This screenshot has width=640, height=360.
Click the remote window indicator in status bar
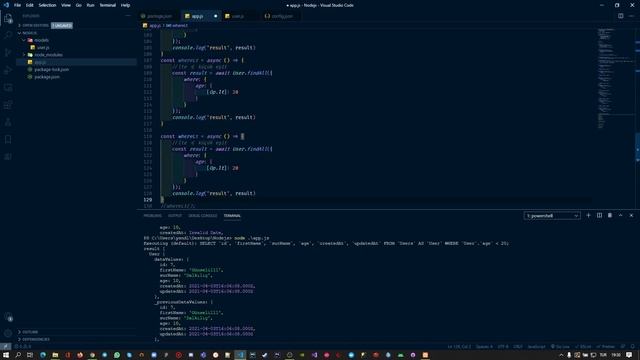(5, 347)
